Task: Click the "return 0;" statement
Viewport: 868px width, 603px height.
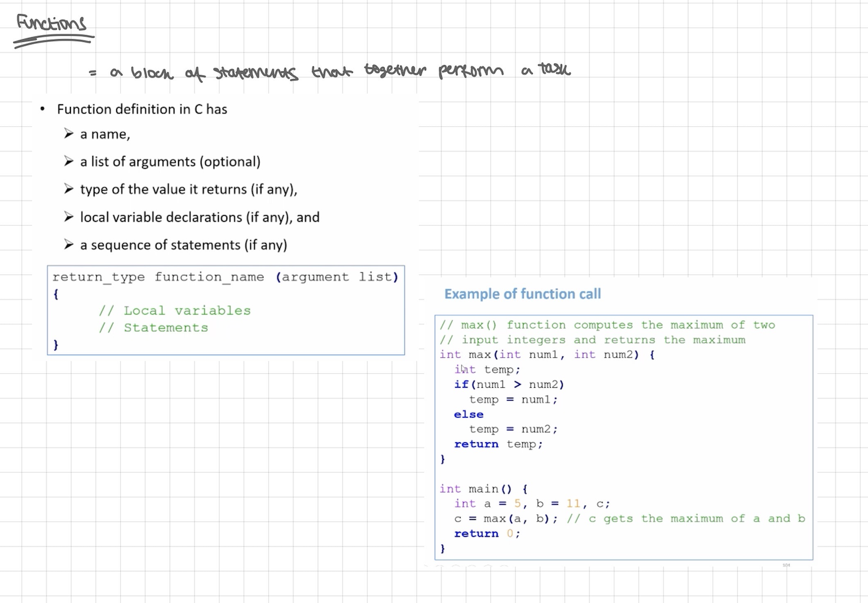Action: [487, 533]
